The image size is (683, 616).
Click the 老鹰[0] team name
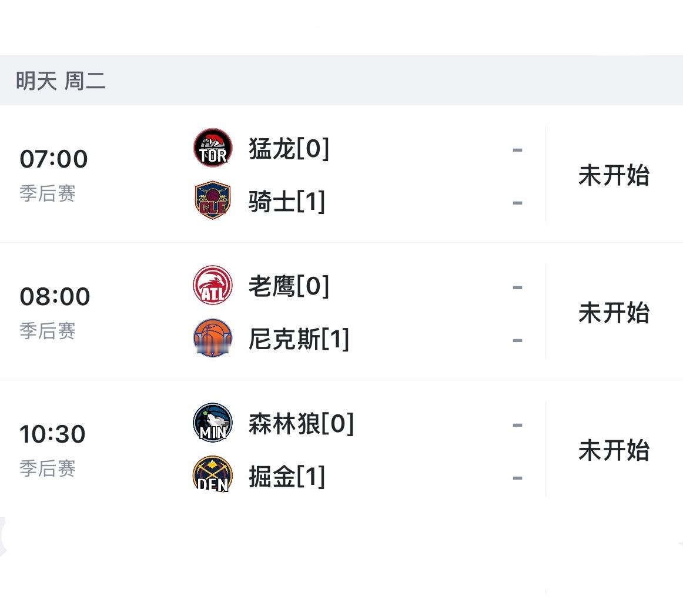coord(288,286)
